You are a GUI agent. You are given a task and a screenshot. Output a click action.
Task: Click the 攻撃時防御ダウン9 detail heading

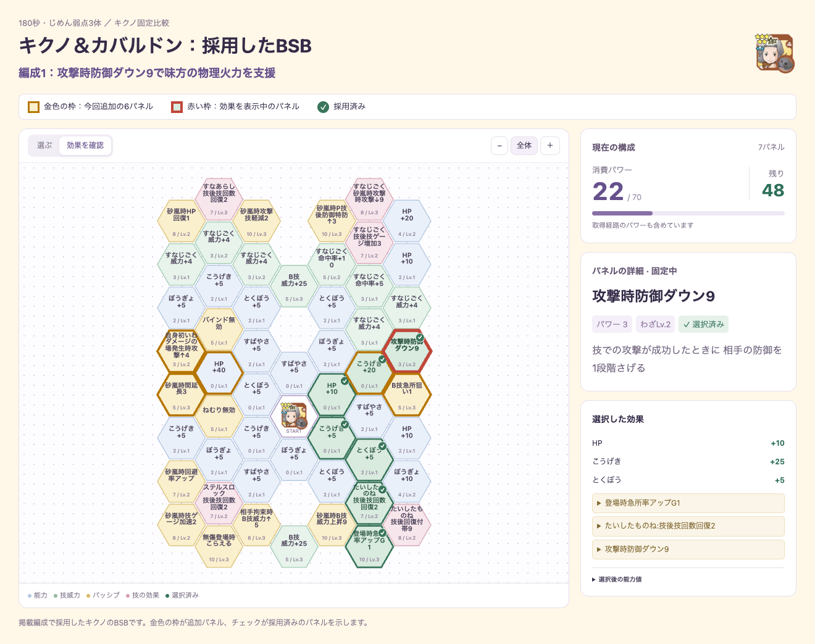click(x=654, y=296)
